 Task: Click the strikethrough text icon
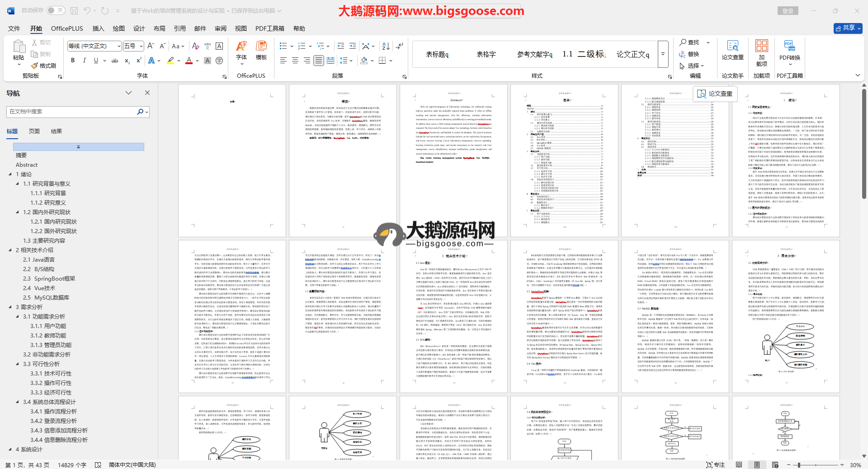click(115, 61)
